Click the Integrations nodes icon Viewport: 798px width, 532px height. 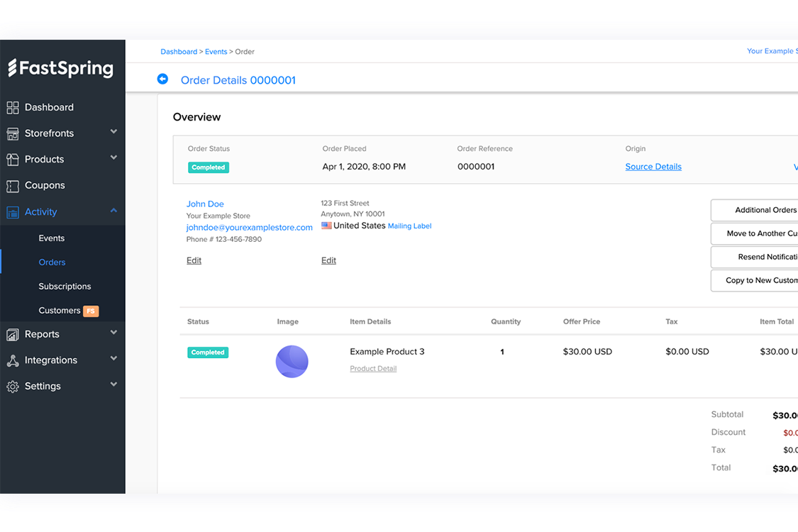(13, 360)
